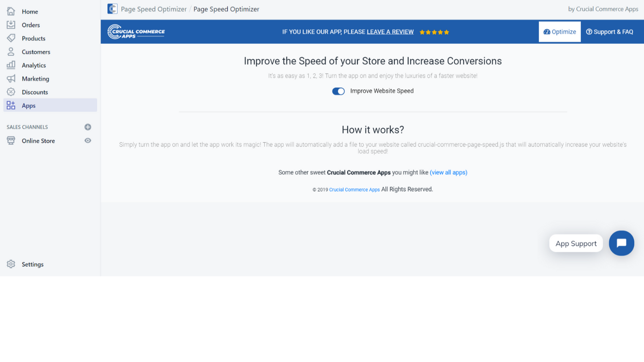Select Apps in the sidebar
Viewport: 644px width, 362px height.
pos(50,106)
